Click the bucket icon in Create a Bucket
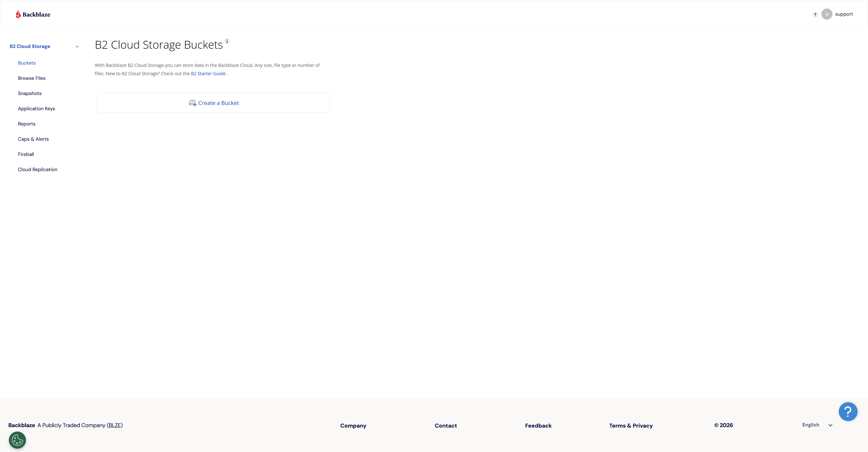 (192, 103)
